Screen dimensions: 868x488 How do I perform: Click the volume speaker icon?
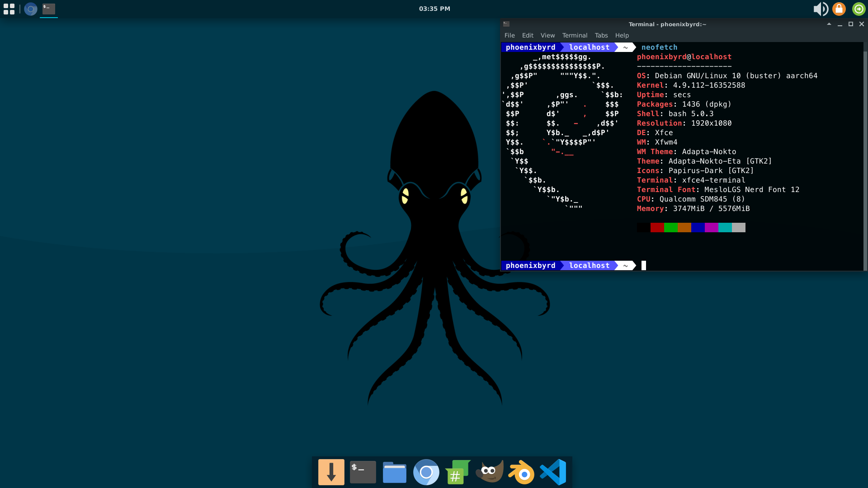(x=820, y=9)
